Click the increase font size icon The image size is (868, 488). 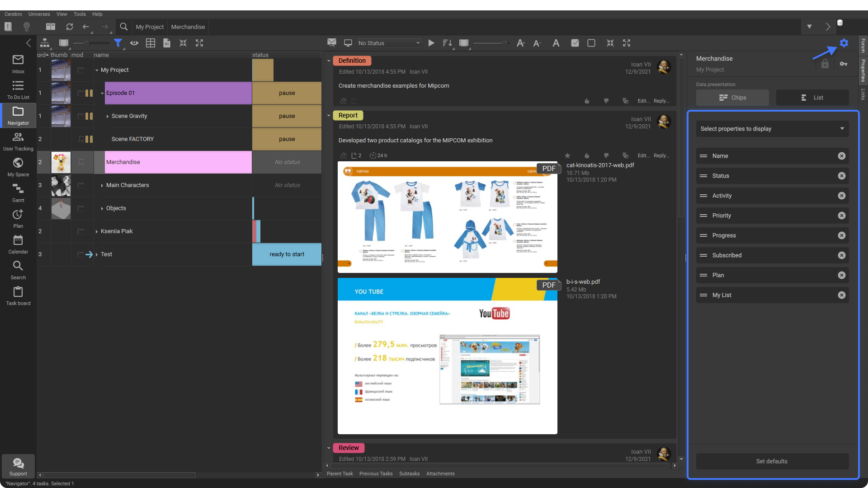pos(521,43)
